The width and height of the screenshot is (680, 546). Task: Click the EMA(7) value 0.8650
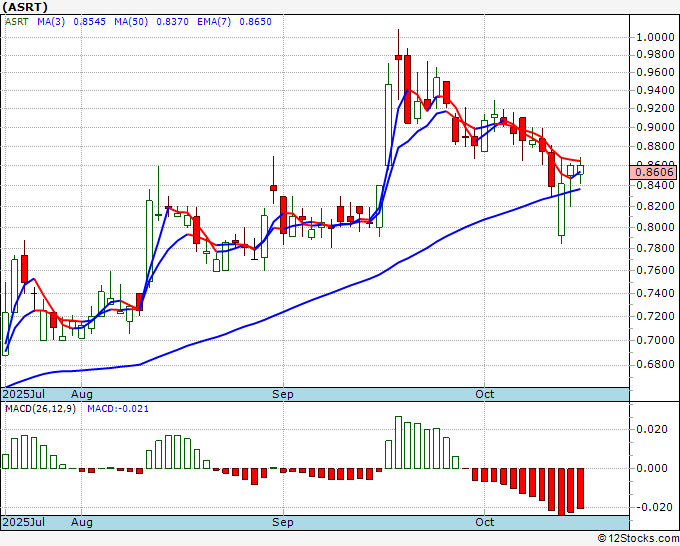255,22
